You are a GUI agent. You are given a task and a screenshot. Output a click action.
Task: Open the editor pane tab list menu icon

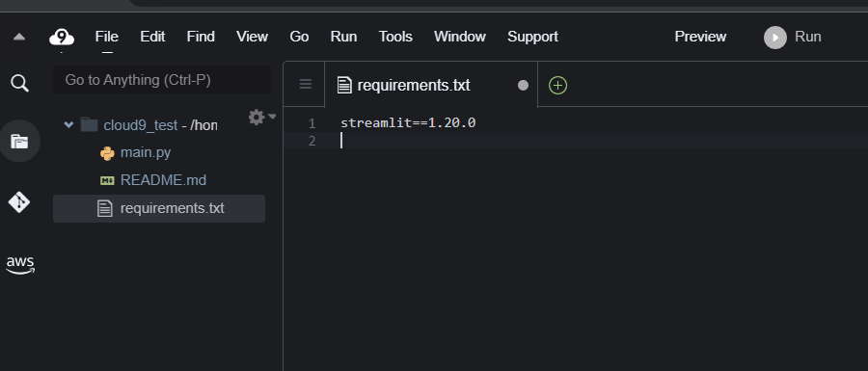[x=305, y=84]
